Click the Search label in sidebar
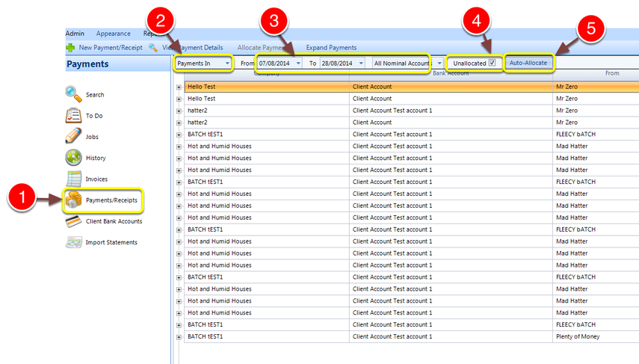Image resolution: width=639 pixels, height=364 pixels. (x=95, y=95)
